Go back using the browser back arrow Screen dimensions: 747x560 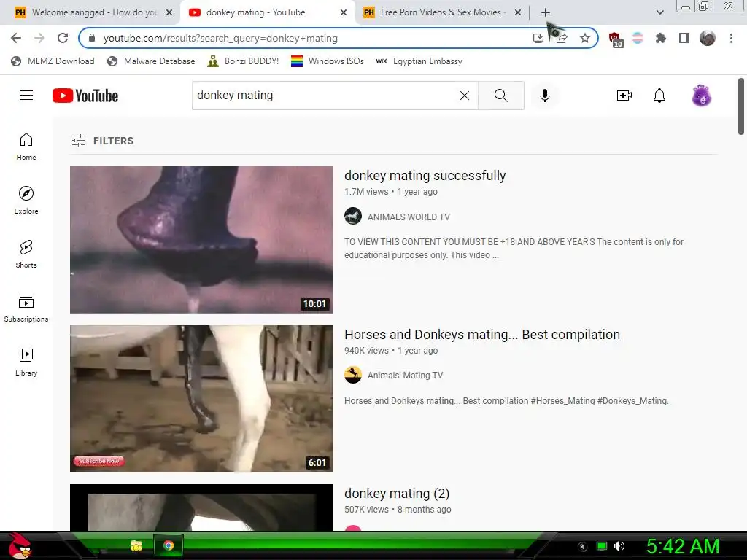tap(16, 38)
